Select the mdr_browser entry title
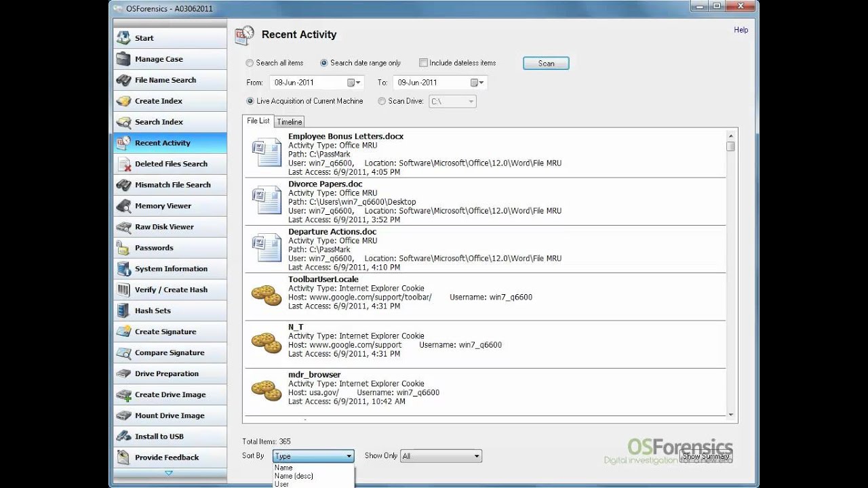Screen dimensions: 868x488 (315, 374)
